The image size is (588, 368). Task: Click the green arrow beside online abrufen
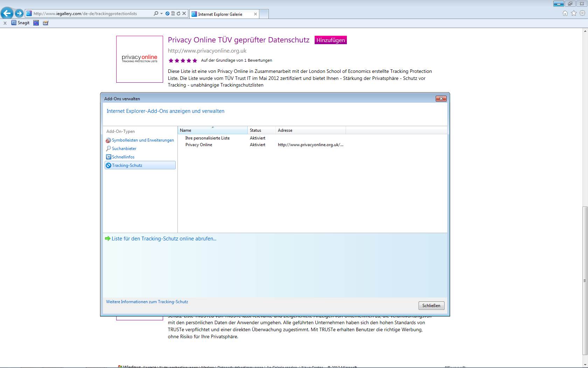click(108, 239)
